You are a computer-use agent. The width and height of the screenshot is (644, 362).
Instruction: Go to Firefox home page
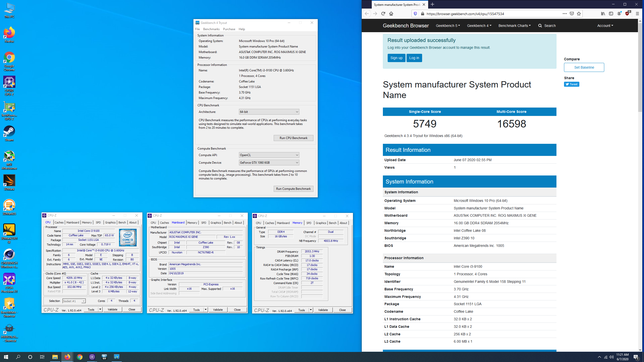pyautogui.click(x=391, y=14)
